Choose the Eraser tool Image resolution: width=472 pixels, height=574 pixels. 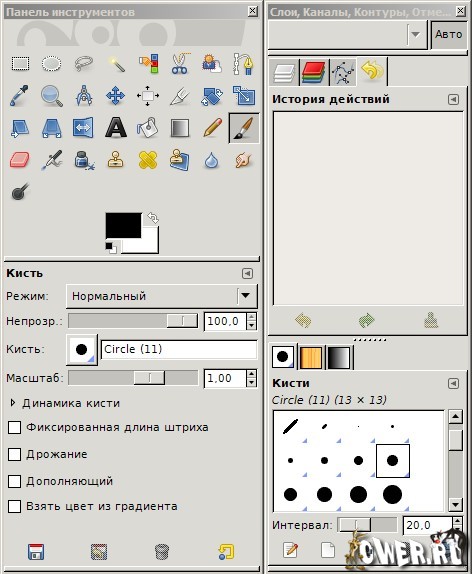[x=20, y=160]
